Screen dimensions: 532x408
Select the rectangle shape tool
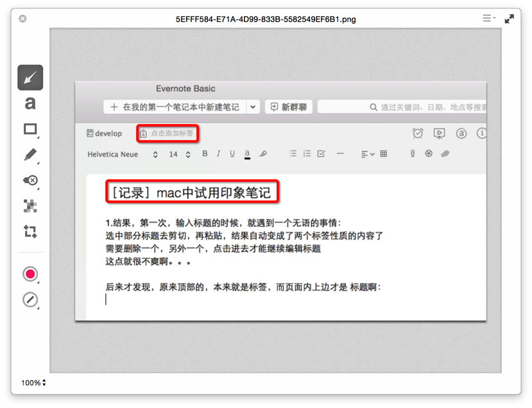coord(30,129)
